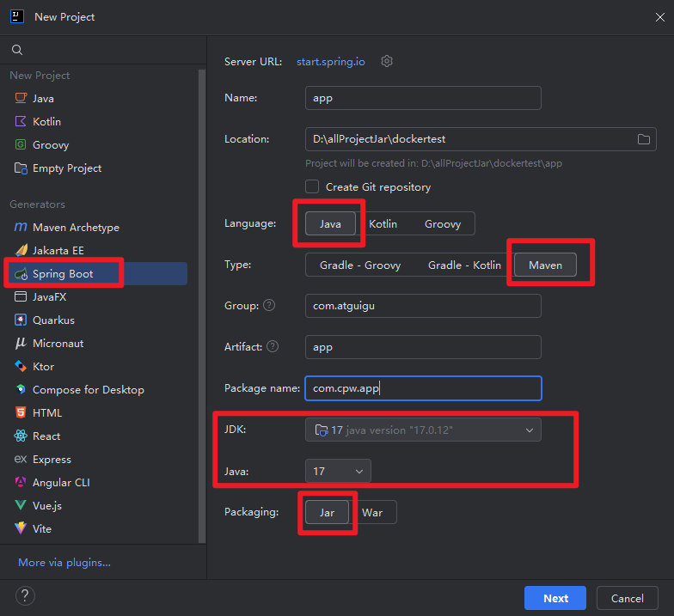Select Micronaut generator label
This screenshot has height=616, width=674.
pyautogui.click(x=58, y=344)
